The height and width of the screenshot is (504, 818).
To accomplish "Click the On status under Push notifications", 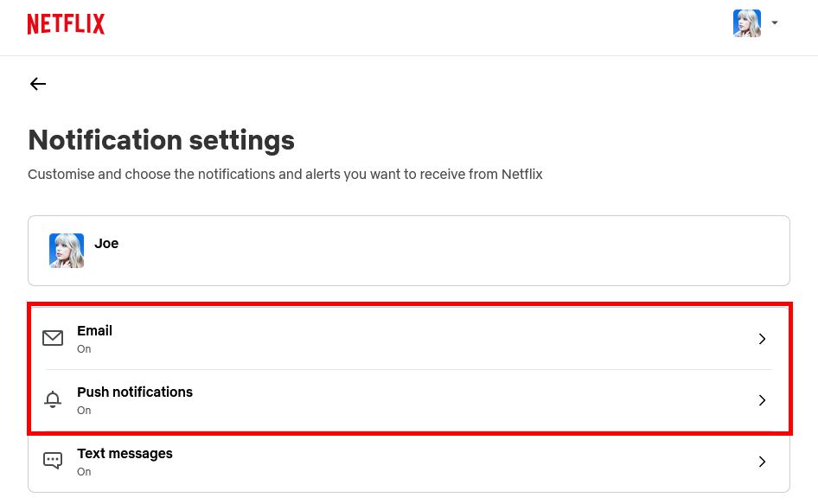I will pyautogui.click(x=84, y=411).
